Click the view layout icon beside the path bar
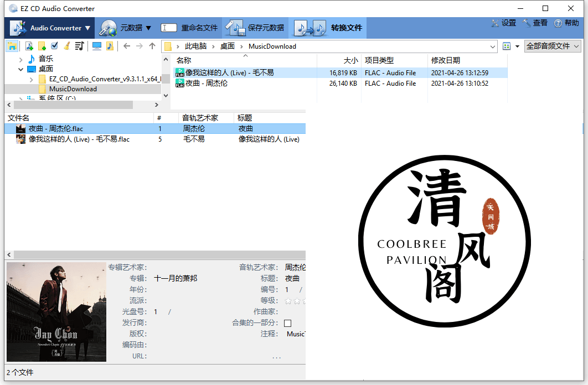The image size is (588, 385). 507,46
